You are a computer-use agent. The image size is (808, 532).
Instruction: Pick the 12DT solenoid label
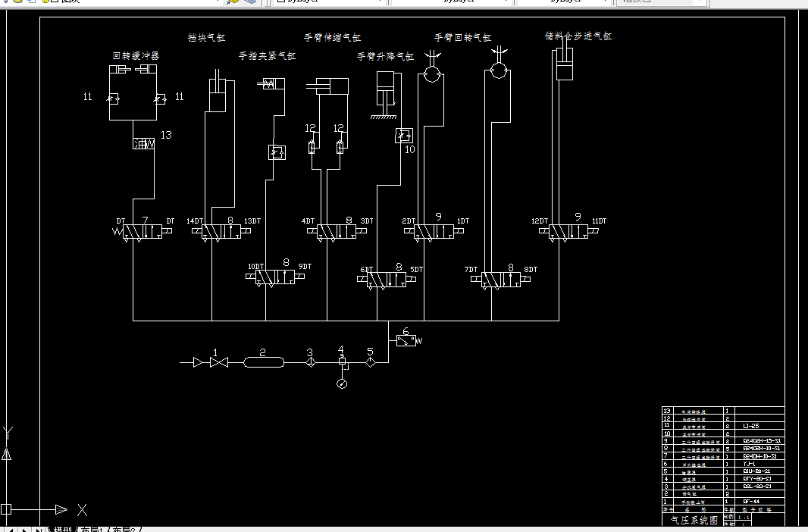540,221
